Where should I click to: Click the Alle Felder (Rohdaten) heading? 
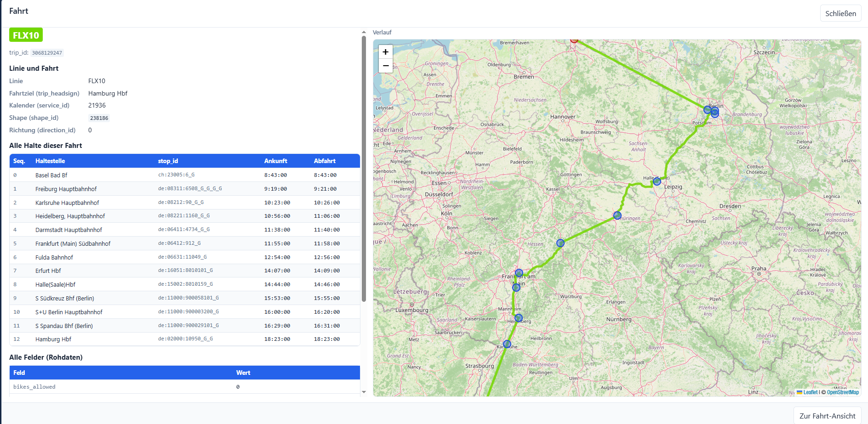click(46, 357)
